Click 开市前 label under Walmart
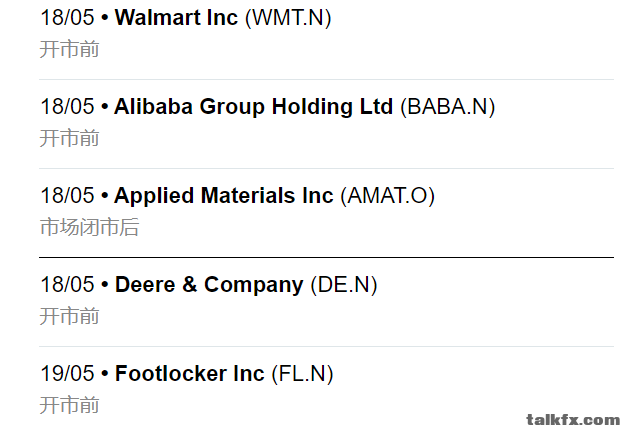This screenshot has height=431, width=625. tap(69, 49)
